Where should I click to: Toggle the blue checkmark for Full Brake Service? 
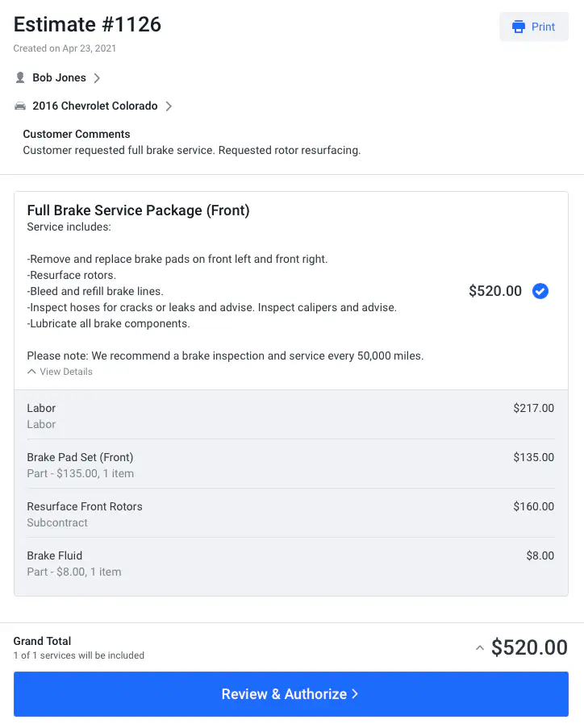pos(540,291)
